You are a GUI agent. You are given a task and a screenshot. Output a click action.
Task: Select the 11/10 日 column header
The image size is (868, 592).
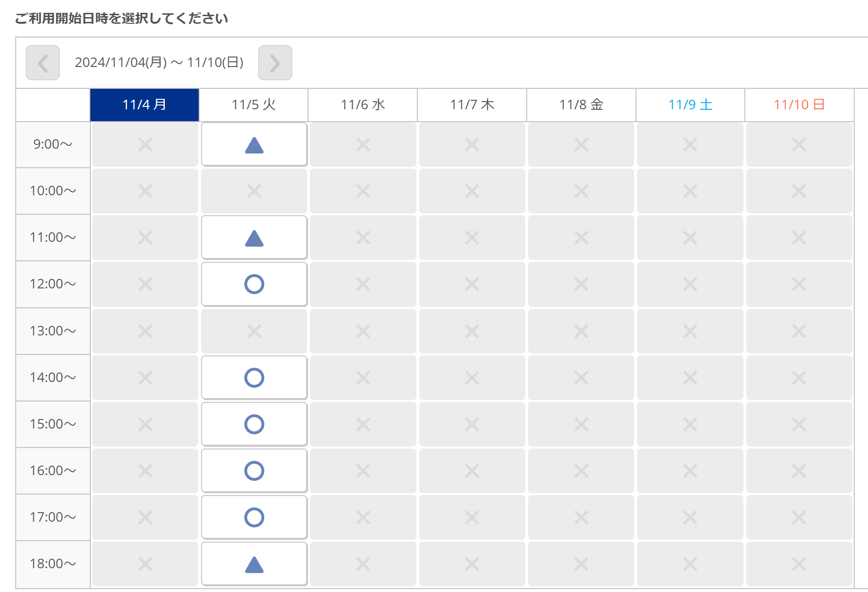pyautogui.click(x=800, y=105)
